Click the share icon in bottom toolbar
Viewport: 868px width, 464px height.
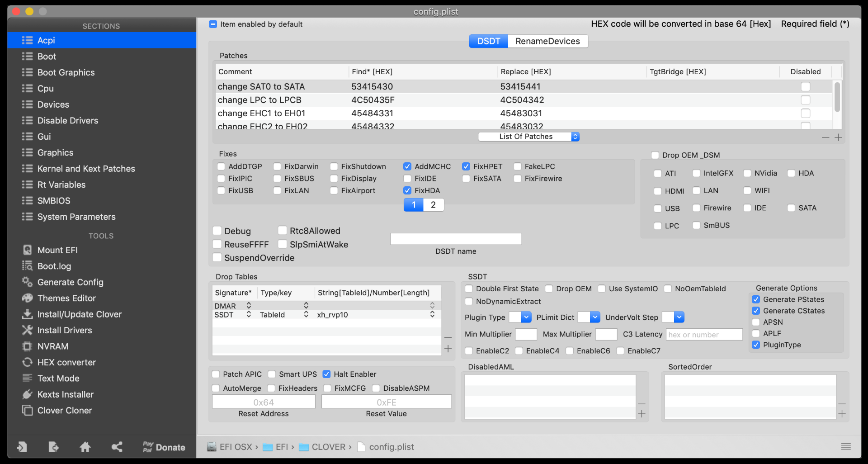coord(117,447)
